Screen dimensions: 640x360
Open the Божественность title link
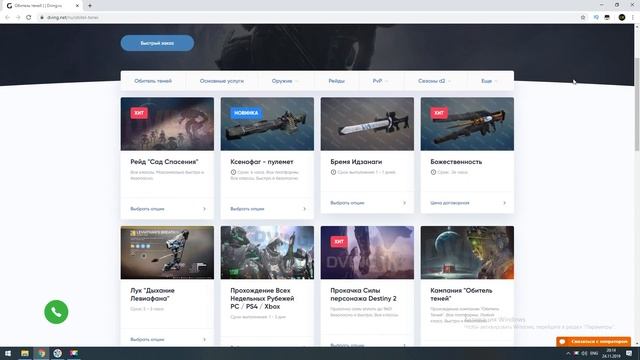tap(456, 162)
